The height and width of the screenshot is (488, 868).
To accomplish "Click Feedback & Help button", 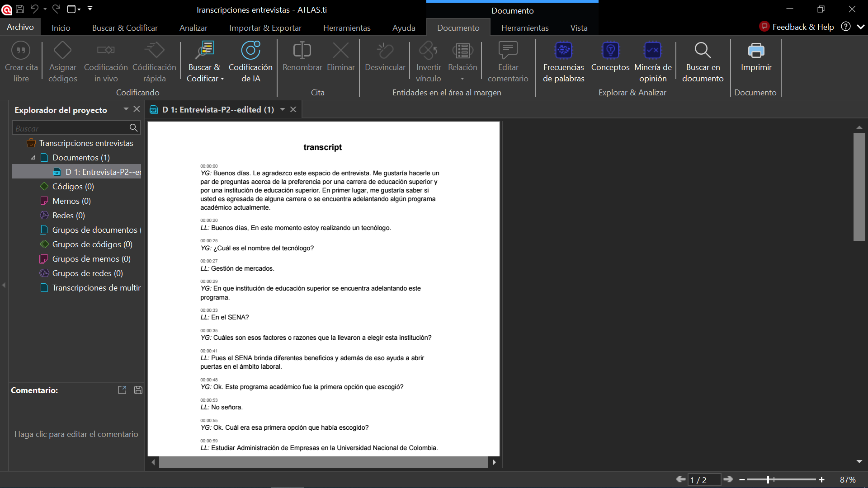I will pos(797,27).
